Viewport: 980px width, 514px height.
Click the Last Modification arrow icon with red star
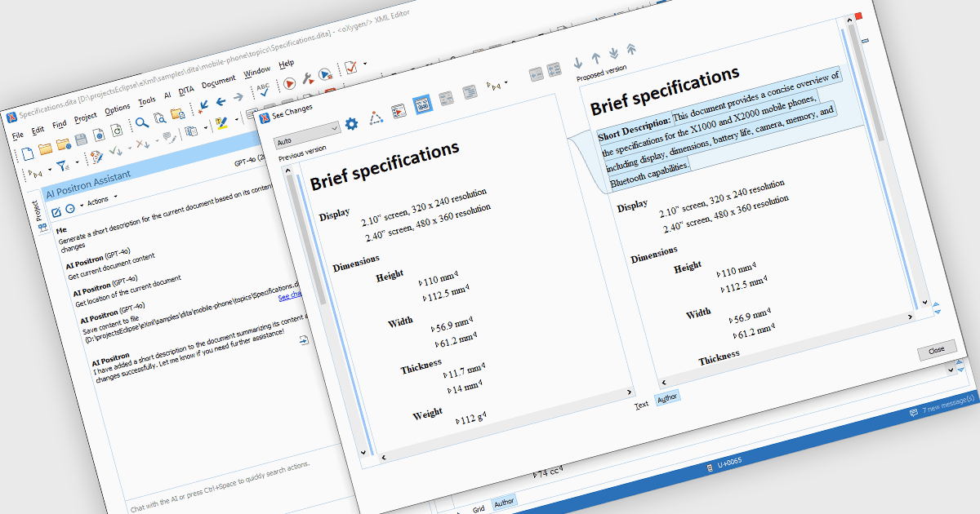202,108
